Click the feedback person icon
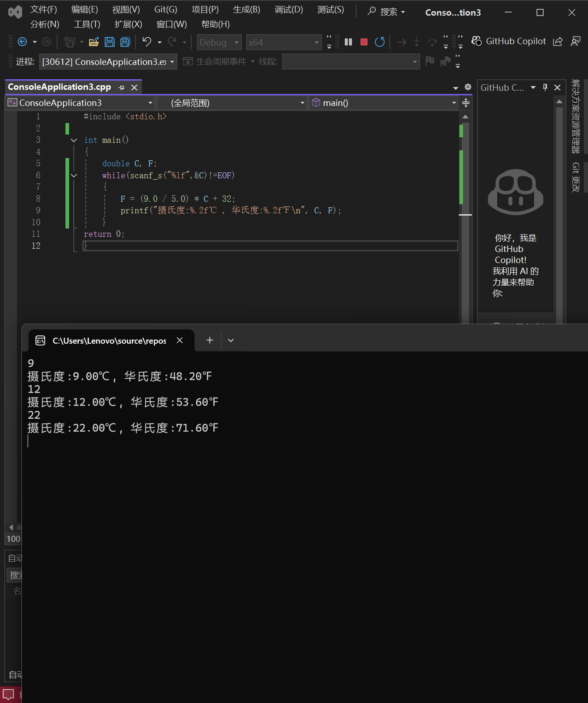The width and height of the screenshot is (588, 703). [x=575, y=41]
